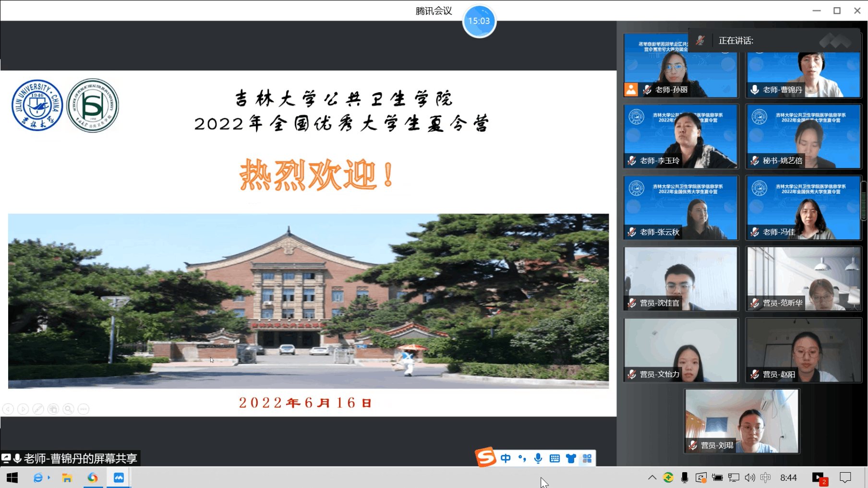Select video tile of 老师-孙丽

pos(680,66)
